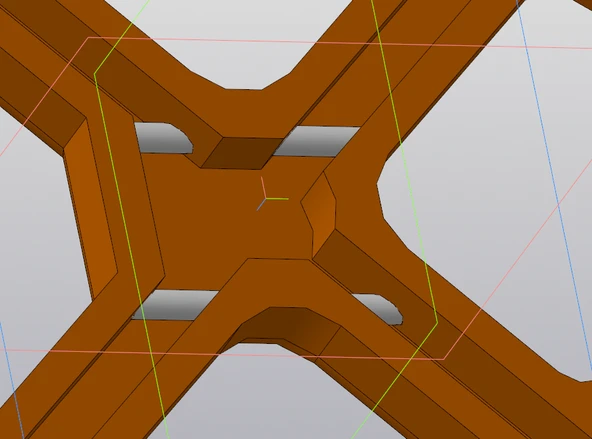The height and width of the screenshot is (439, 592).
Task: Select the upper-right gray slot cutout
Action: (x=317, y=141)
